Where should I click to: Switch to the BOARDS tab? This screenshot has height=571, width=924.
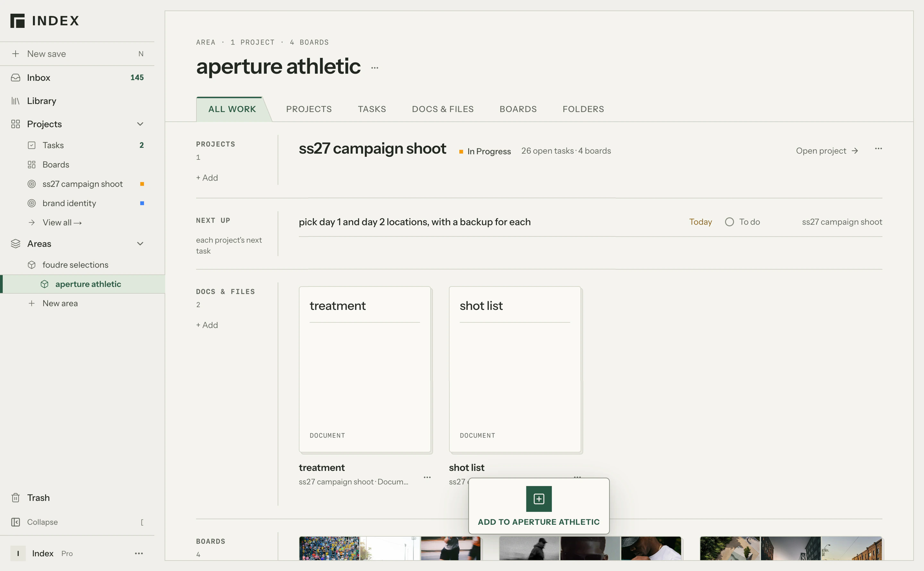[x=518, y=109]
